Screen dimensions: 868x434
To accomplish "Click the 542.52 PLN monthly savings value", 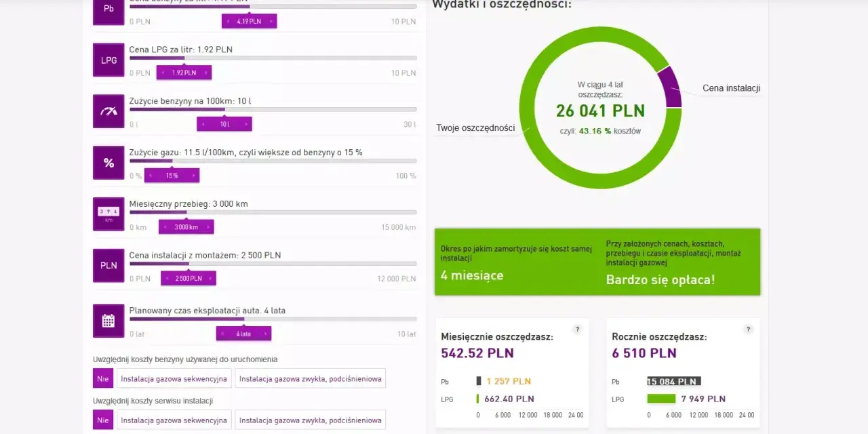I will pyautogui.click(x=477, y=353).
